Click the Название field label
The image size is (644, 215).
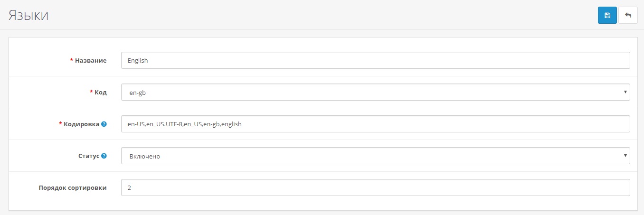[91, 61]
